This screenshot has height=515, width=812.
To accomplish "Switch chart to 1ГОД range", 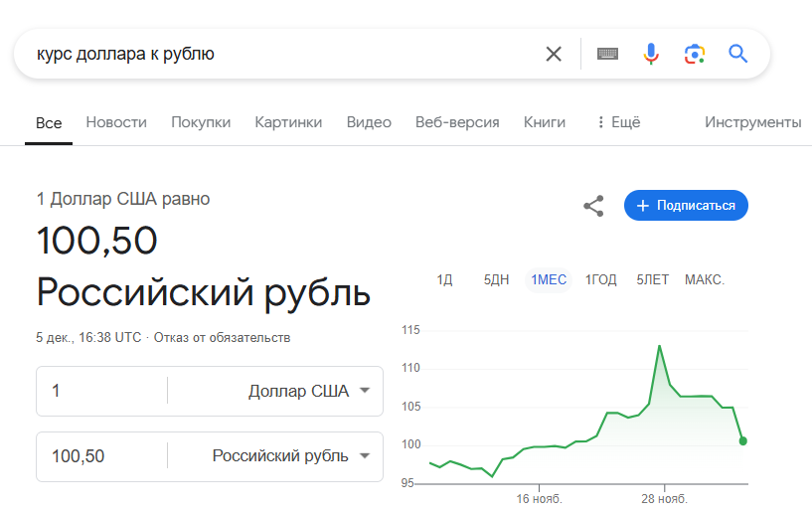I will [600, 279].
